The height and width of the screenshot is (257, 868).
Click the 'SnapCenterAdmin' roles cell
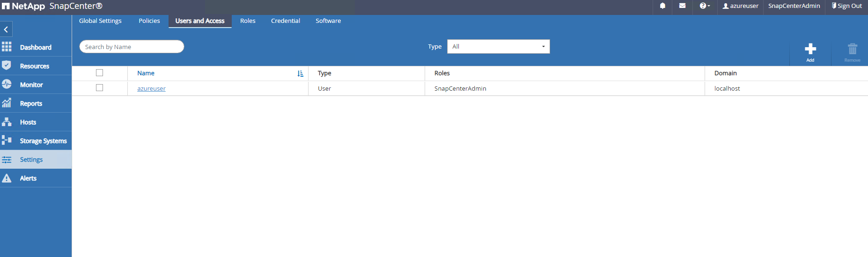(460, 88)
